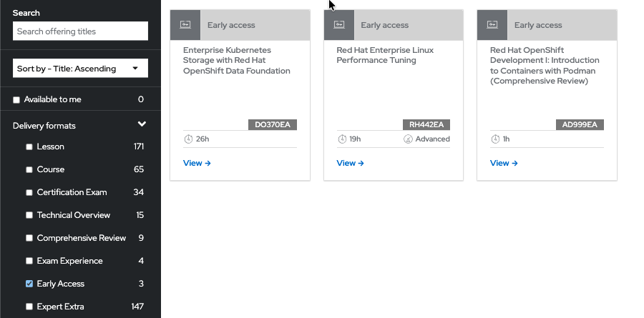View the RHEL Performance Tuning offering
This screenshot has width=644, height=318.
point(350,163)
